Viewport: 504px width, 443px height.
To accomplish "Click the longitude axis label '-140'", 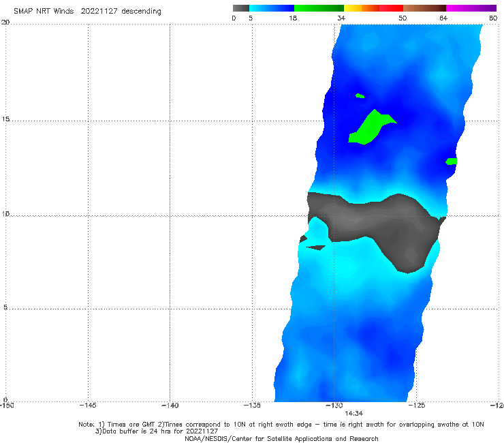I will pos(170,406).
